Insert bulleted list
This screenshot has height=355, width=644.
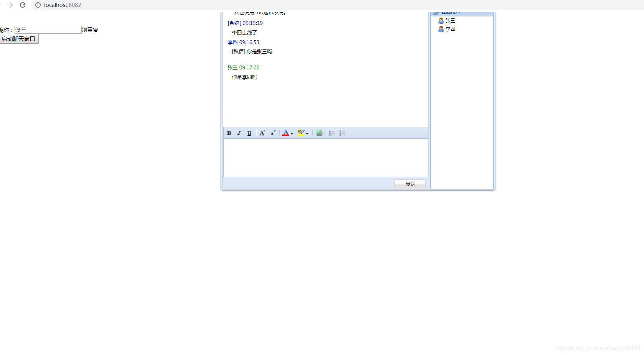[342, 133]
